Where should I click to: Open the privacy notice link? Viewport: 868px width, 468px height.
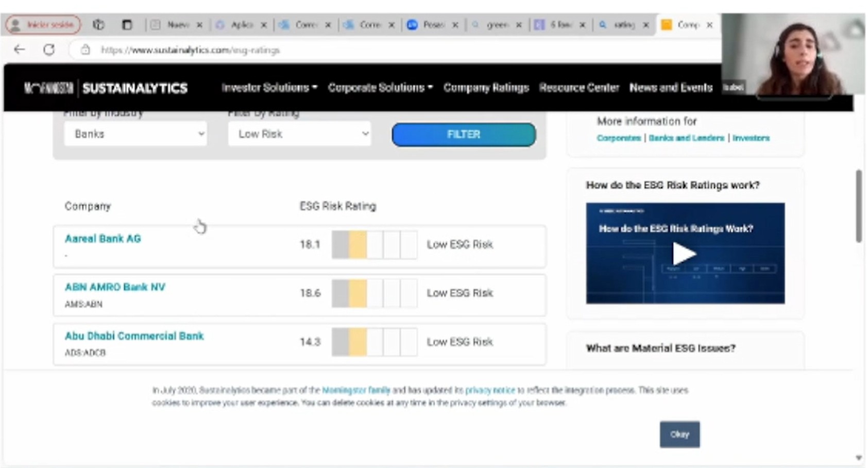coord(490,390)
